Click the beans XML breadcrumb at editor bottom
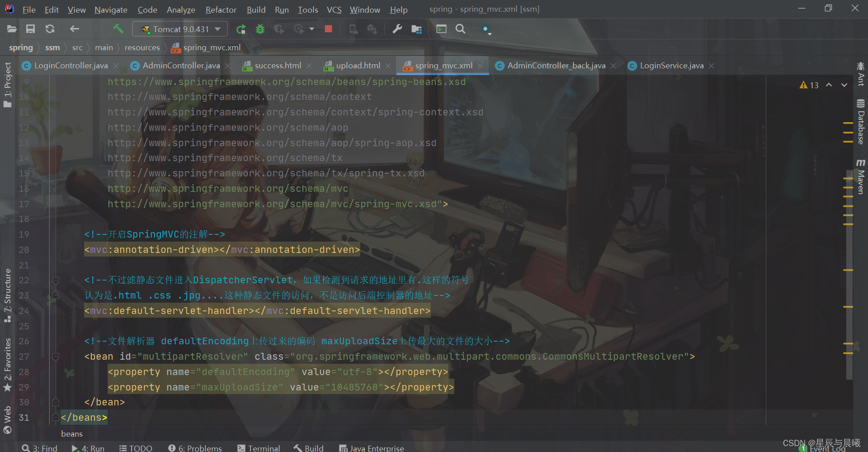Image resolution: width=868 pixels, height=452 pixels. click(72, 433)
